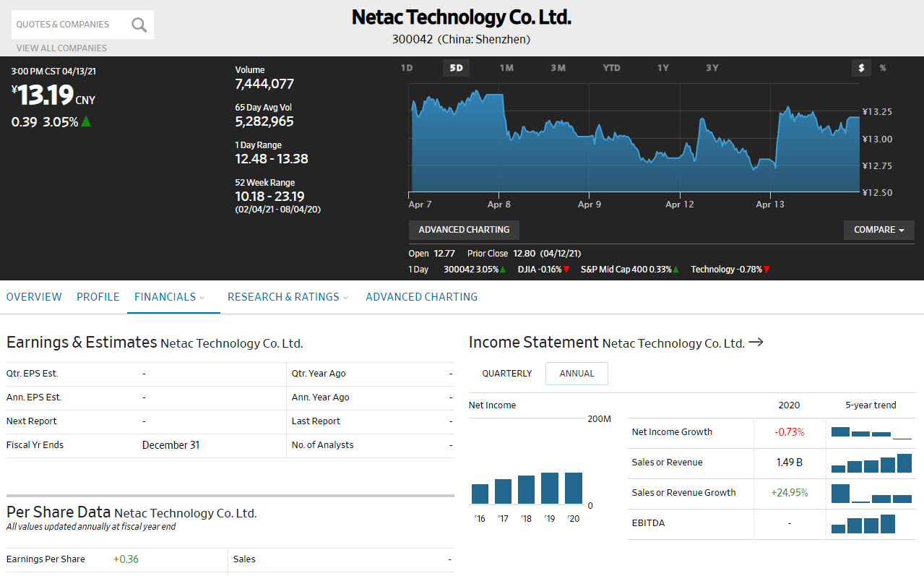The width and height of the screenshot is (924, 576).
Task: Click the Apr 8 chart date label
Action: coord(499,205)
